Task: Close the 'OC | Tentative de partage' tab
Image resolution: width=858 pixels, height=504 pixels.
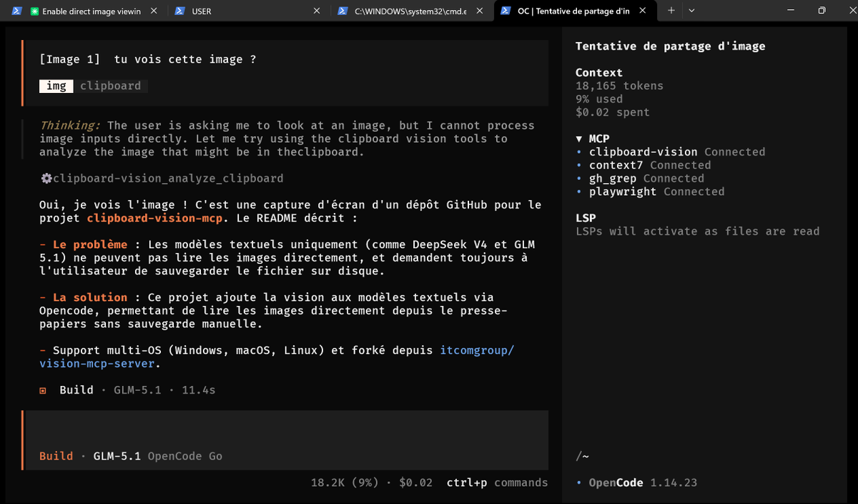Action: pos(643,11)
